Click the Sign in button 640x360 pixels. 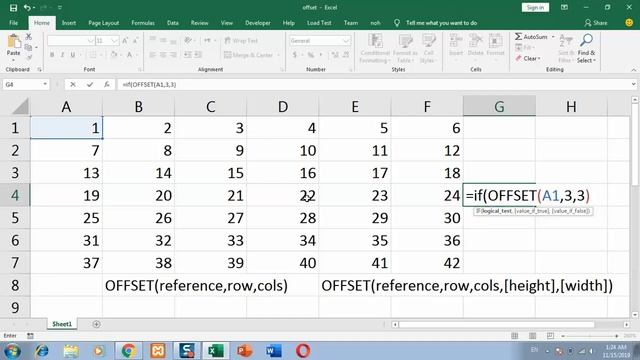(x=535, y=7)
